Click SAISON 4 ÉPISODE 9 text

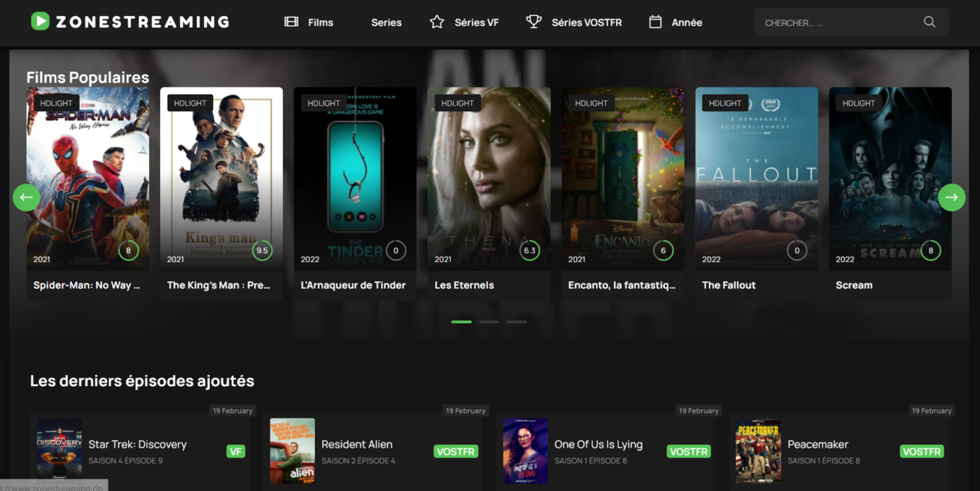(125, 461)
